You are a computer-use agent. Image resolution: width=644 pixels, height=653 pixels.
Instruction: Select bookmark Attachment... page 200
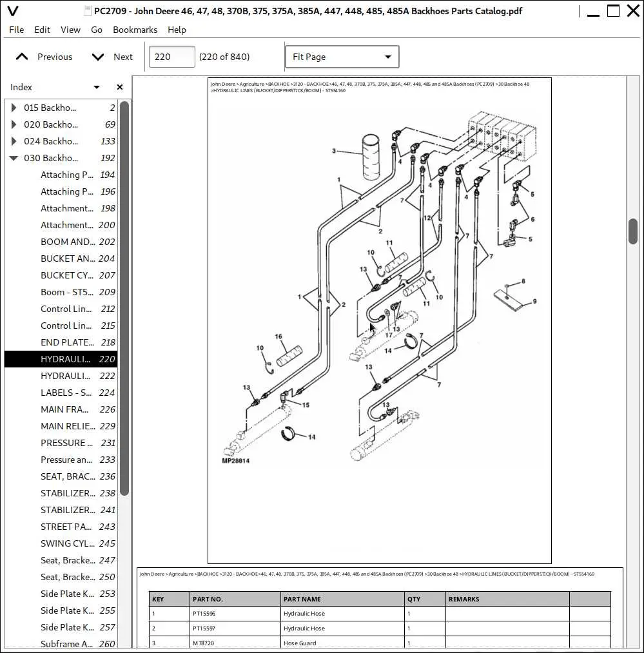(61, 225)
